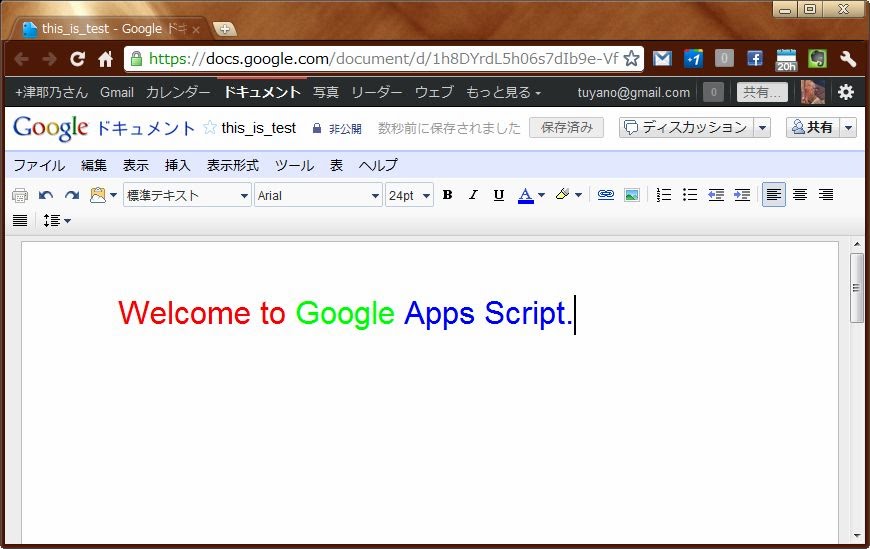870x549 pixels.
Task: Start a bulleted list
Action: (690, 195)
